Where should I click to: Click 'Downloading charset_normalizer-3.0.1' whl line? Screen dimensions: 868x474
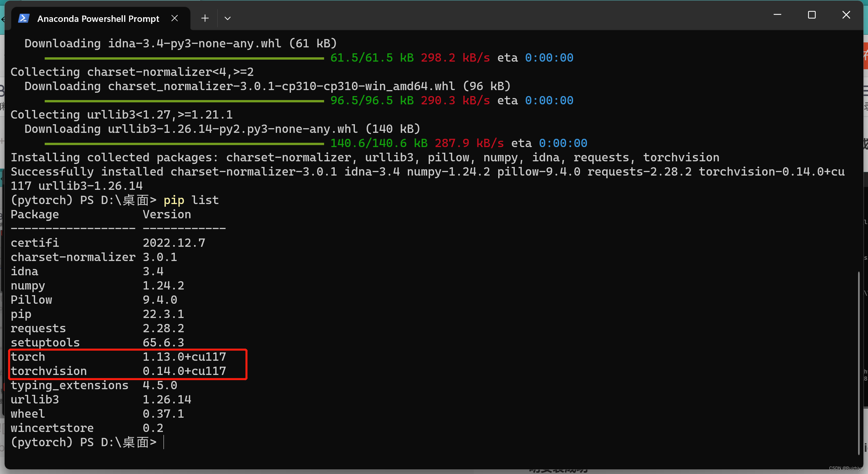click(x=267, y=86)
